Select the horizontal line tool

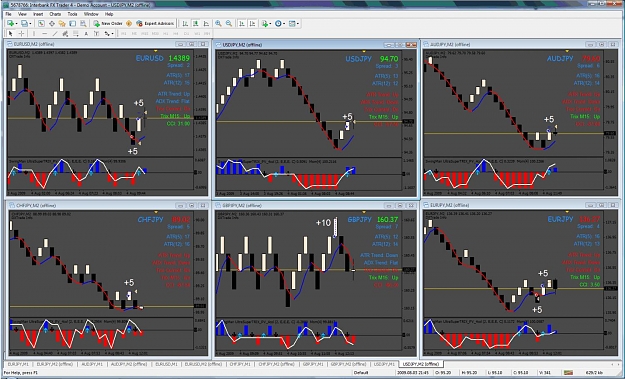coord(45,33)
